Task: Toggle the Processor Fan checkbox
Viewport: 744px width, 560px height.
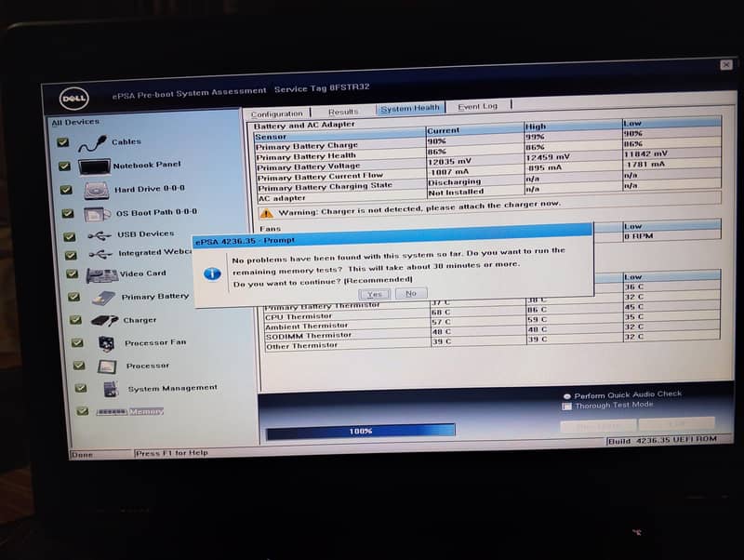Action: tap(77, 342)
